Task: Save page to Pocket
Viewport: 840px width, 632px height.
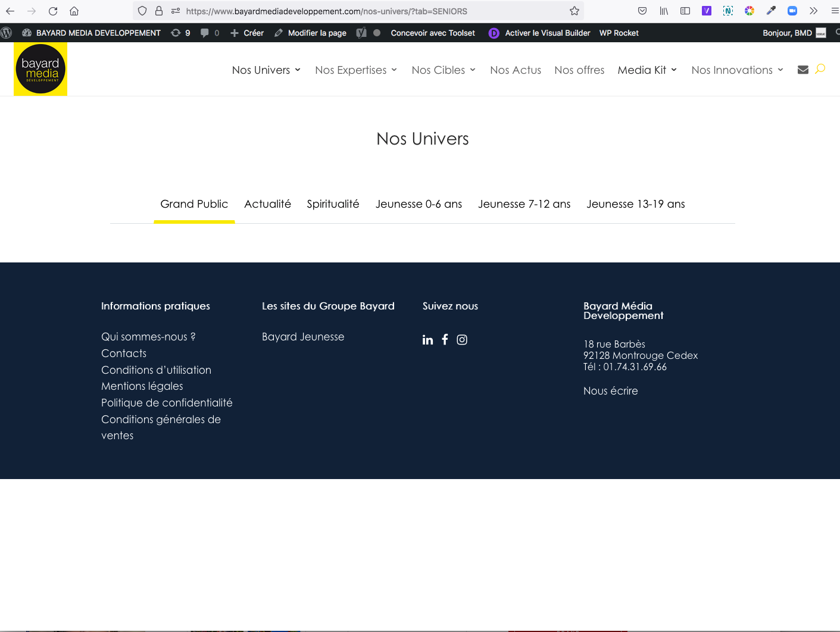Action: 642,11
